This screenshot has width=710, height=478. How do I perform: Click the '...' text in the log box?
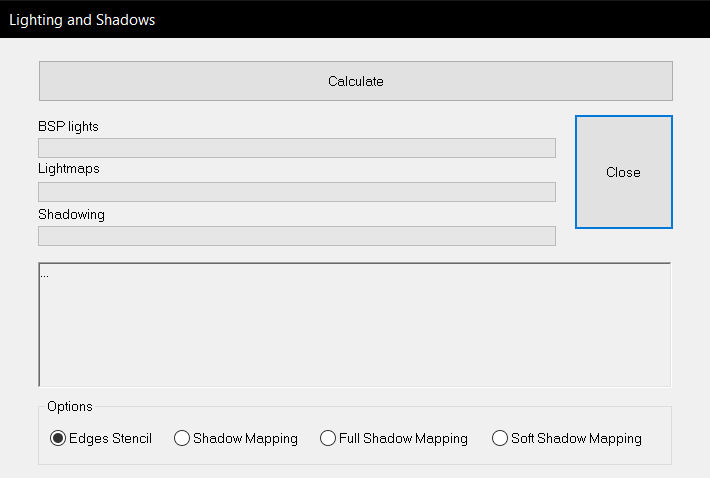coord(44,275)
